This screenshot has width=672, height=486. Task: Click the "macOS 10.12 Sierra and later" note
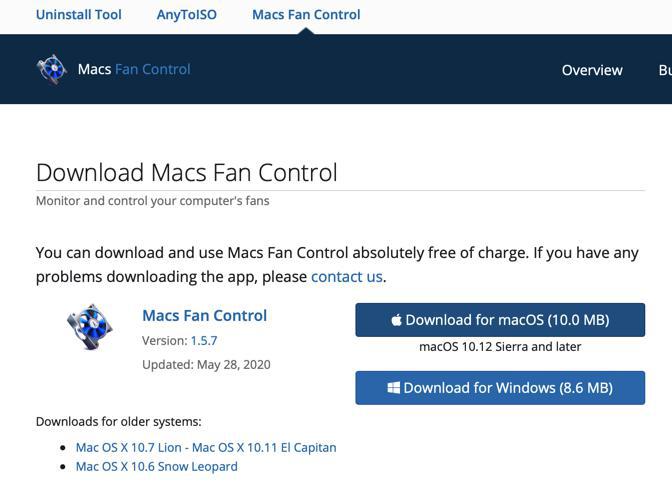click(500, 347)
